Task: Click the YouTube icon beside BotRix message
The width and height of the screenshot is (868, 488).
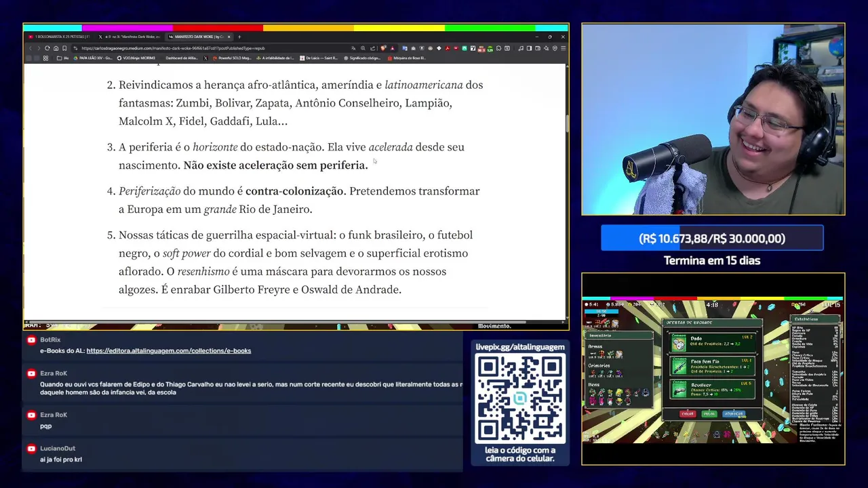Action: click(x=31, y=340)
